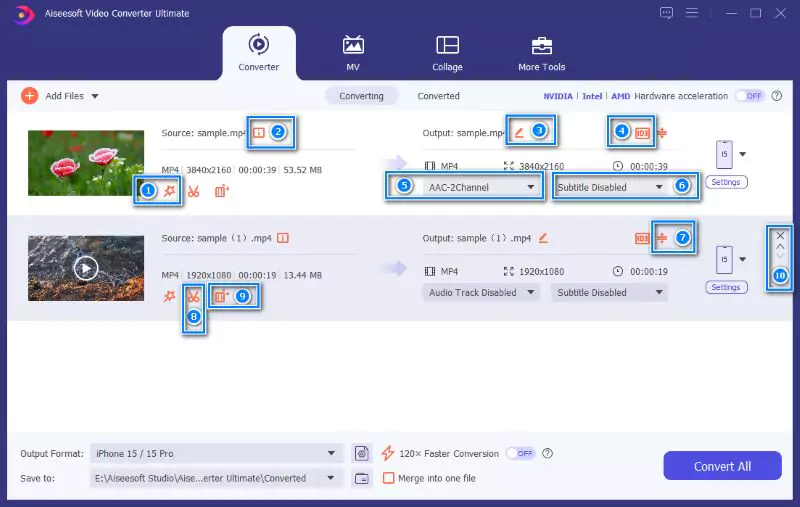
Task: Click the open output folder icon
Action: [362, 478]
